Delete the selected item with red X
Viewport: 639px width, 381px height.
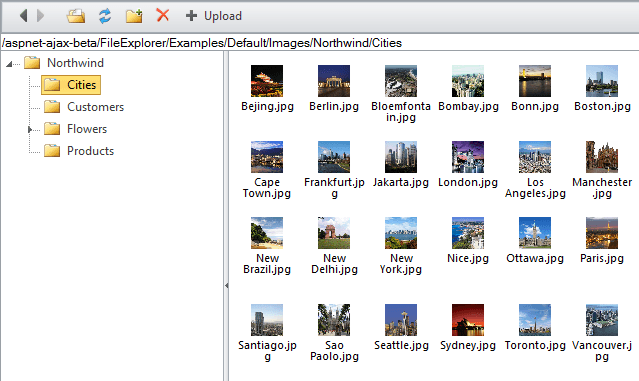163,15
